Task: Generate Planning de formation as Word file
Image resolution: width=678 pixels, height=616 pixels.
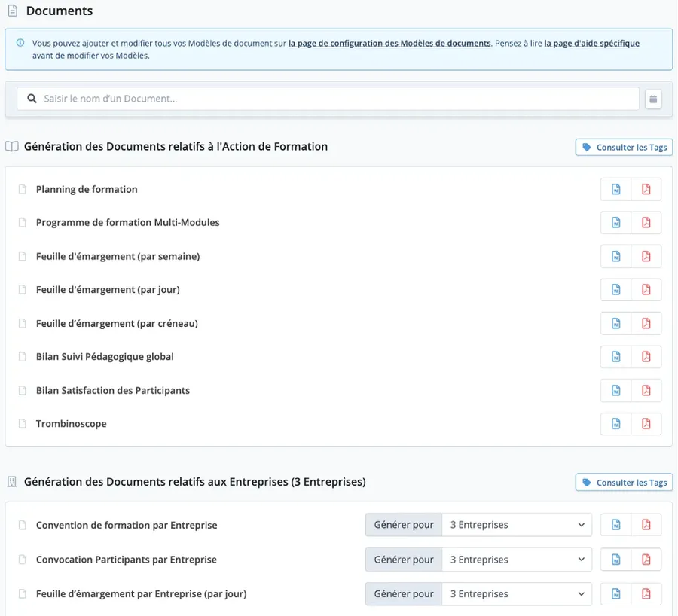Action: (615, 189)
